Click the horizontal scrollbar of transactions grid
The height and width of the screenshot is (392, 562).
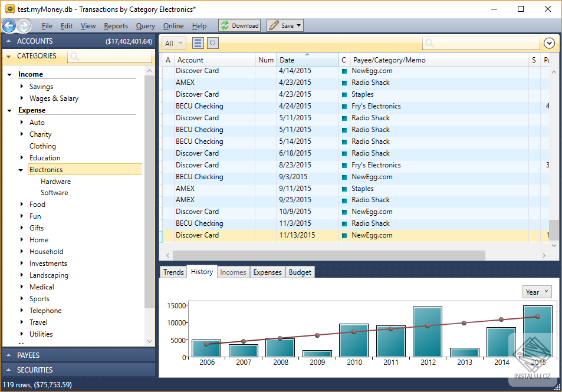328,255
